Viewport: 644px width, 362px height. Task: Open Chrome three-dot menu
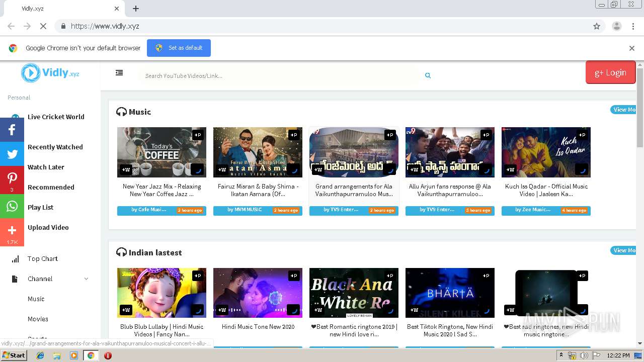(633, 26)
